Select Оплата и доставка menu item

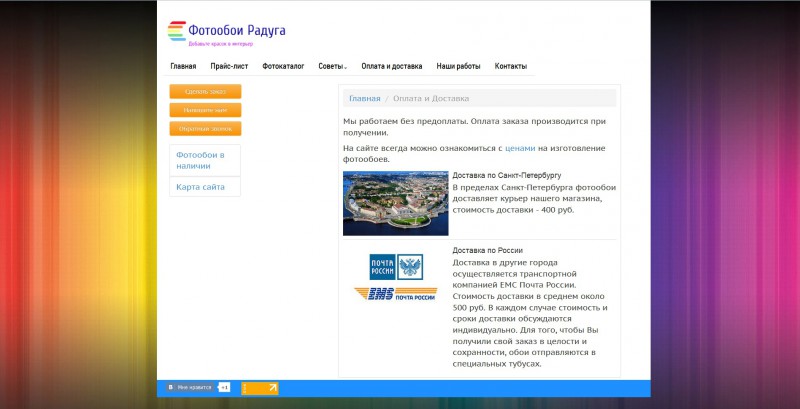point(392,66)
